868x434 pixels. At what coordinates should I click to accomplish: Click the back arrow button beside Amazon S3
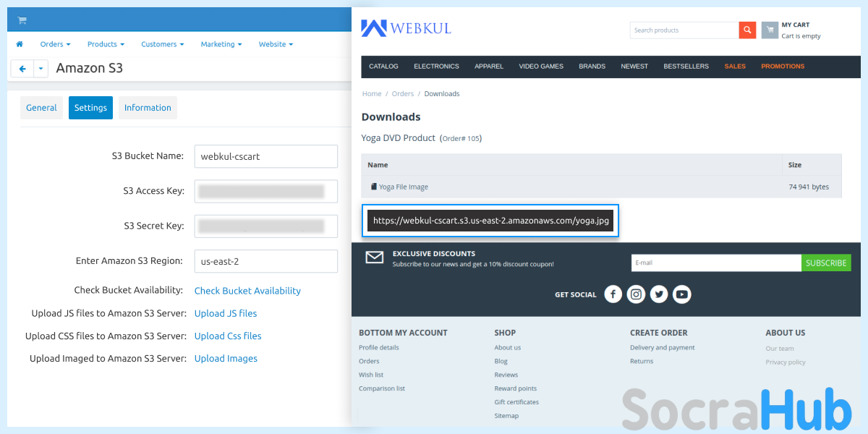point(22,69)
